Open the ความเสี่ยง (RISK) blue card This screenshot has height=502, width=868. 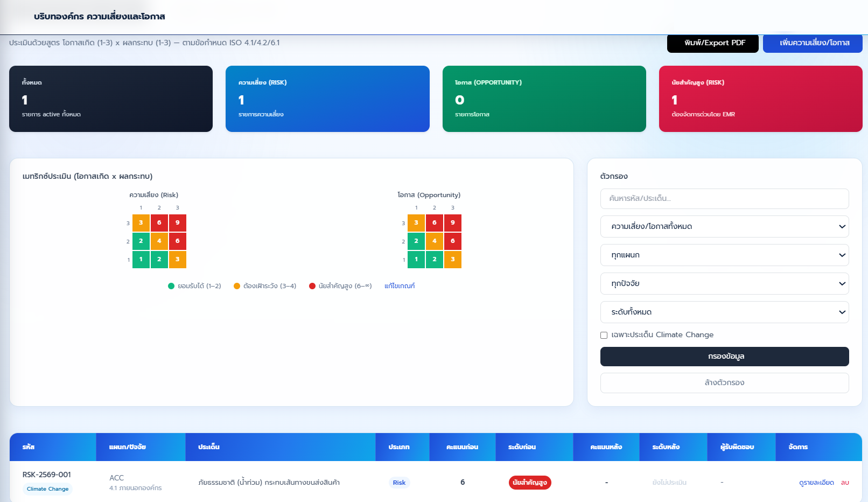(327, 99)
